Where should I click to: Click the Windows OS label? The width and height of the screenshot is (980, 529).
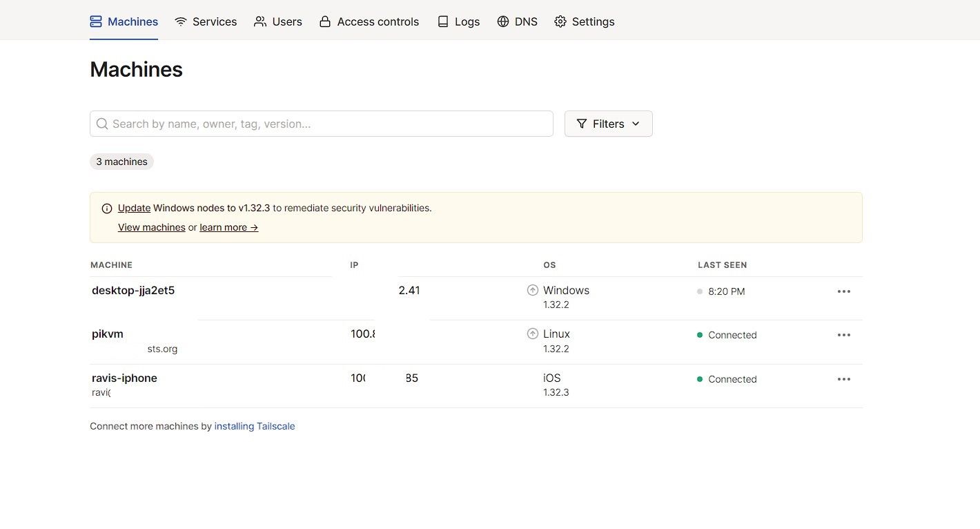point(566,290)
